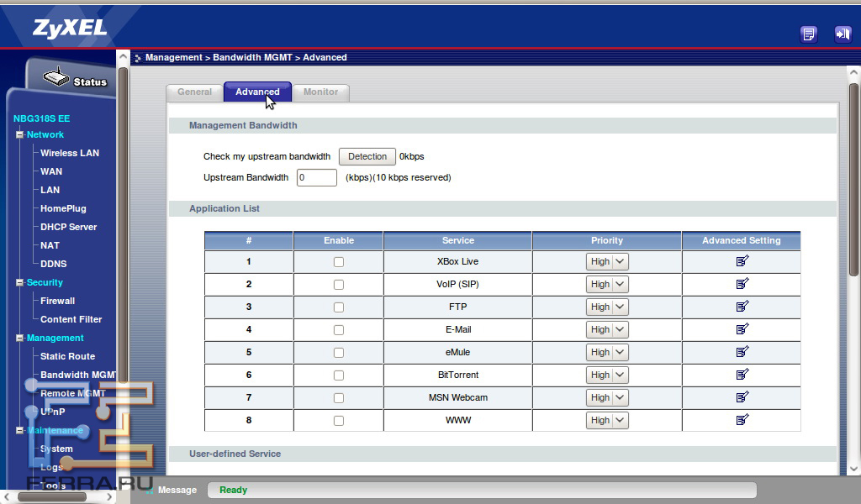Open priority dropdown for BitTorrent
The width and height of the screenshot is (861, 504).
[607, 375]
